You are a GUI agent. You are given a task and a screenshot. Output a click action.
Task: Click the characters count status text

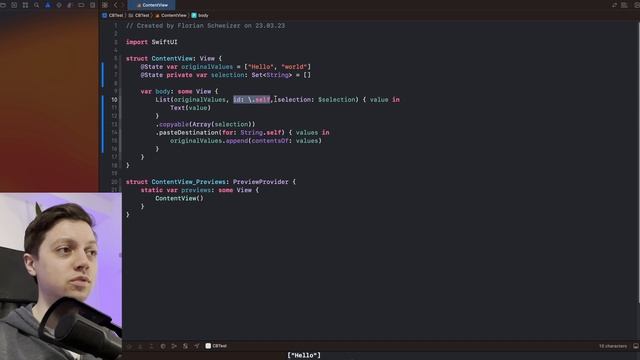[x=613, y=346]
